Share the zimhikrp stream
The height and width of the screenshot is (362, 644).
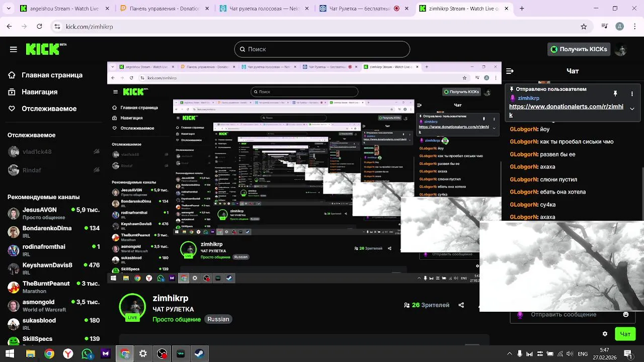click(461, 305)
